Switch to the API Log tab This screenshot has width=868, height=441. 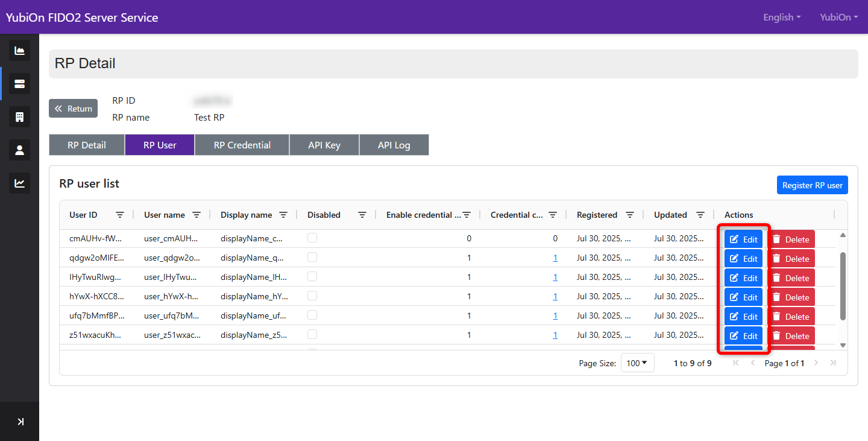(x=394, y=145)
